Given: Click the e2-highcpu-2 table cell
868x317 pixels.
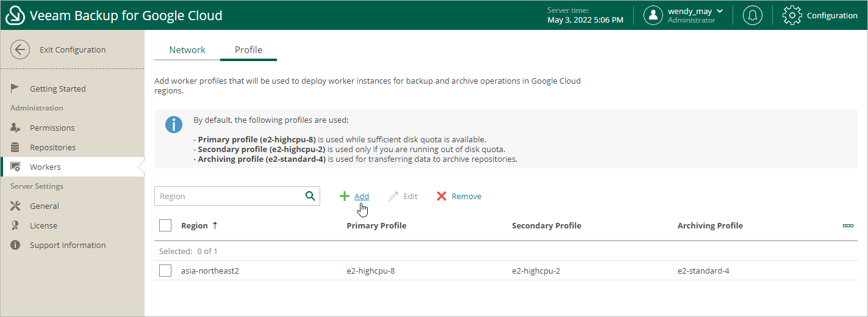Looking at the screenshot, I should coord(536,271).
